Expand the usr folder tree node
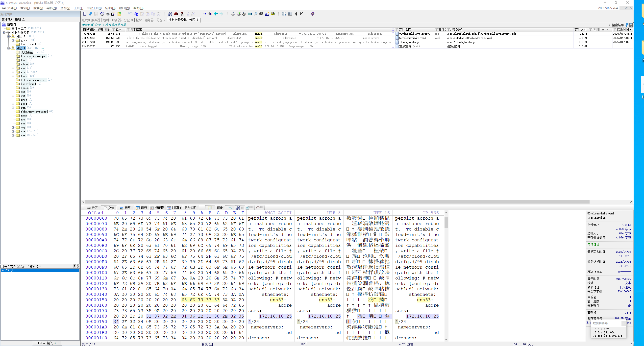The width and height of the screenshot is (644, 346). coord(13,131)
